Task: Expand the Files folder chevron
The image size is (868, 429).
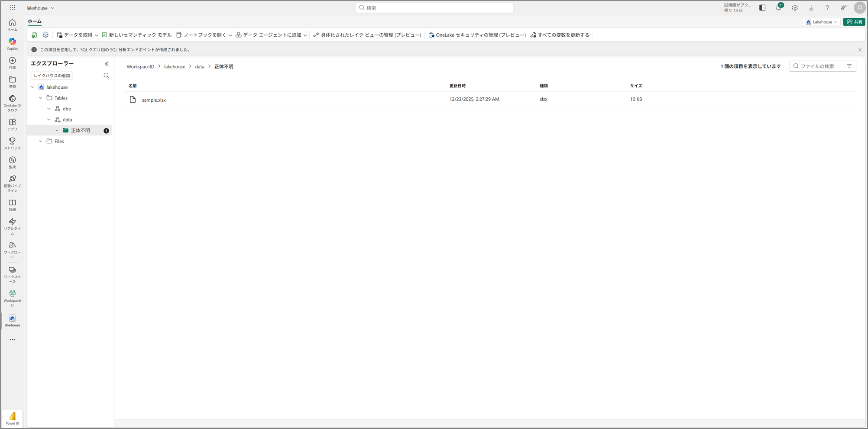Action: point(41,142)
